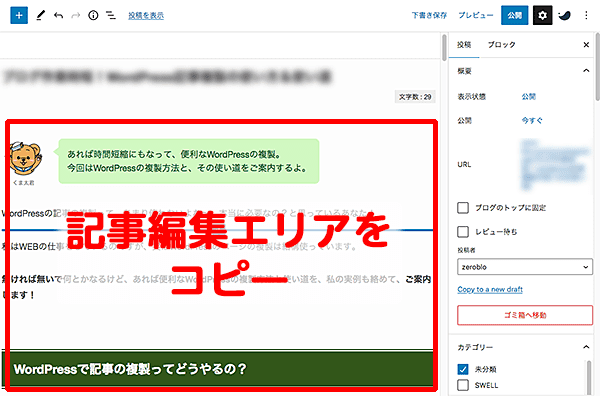600x396 pixels.
Task: Click the 文字数：29 counter
Action: coord(415,97)
